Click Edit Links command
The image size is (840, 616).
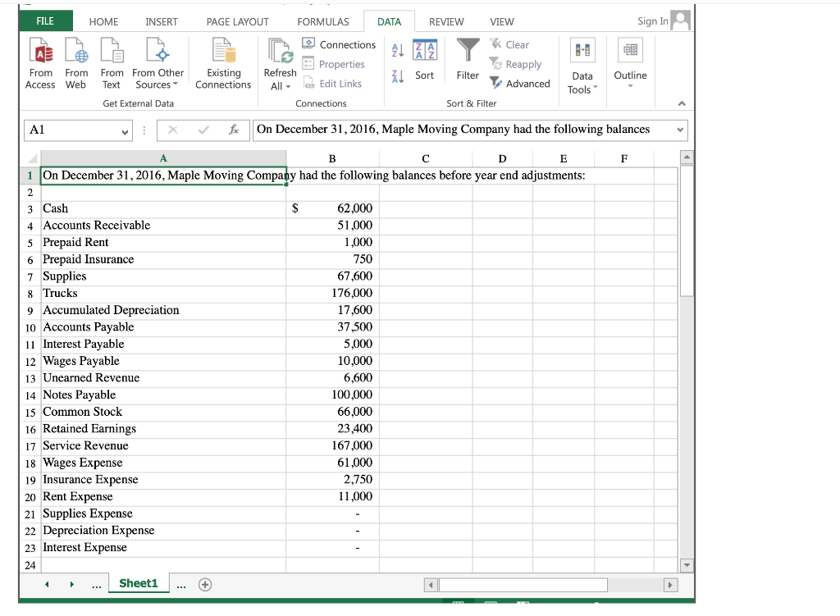[x=338, y=83]
